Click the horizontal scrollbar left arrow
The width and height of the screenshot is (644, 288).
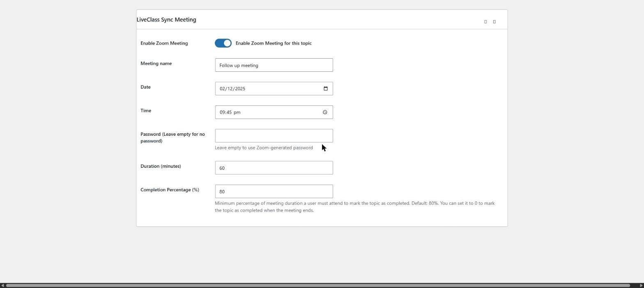[2, 286]
